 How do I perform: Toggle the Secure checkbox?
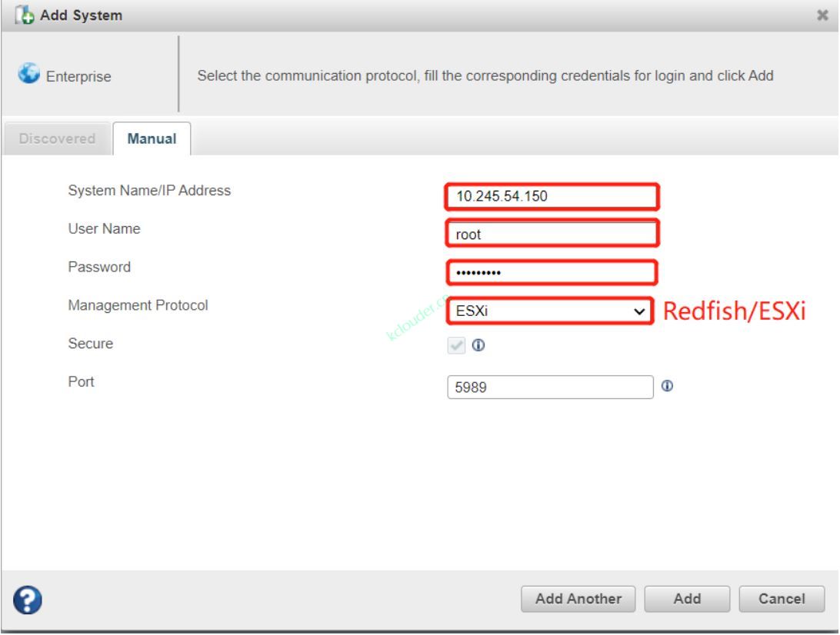[456, 345]
